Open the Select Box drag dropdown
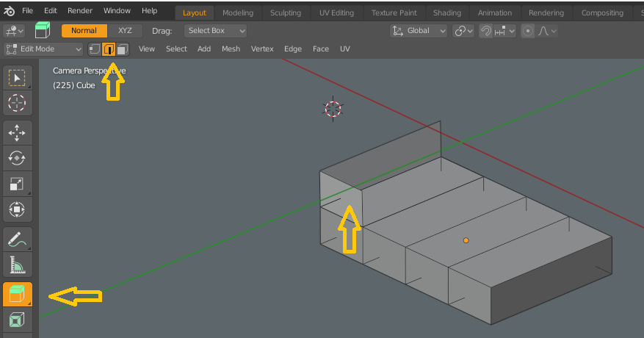Screen dimensions: 644x338 click(x=216, y=31)
